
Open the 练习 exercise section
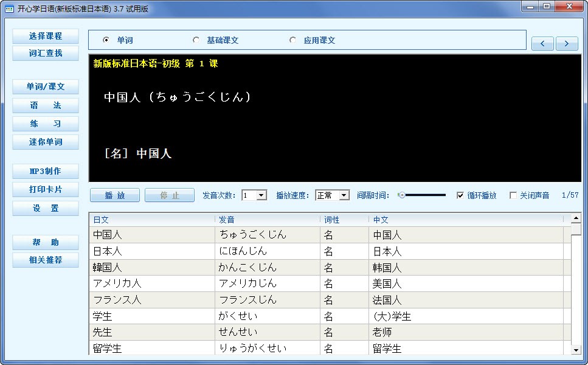pos(46,123)
